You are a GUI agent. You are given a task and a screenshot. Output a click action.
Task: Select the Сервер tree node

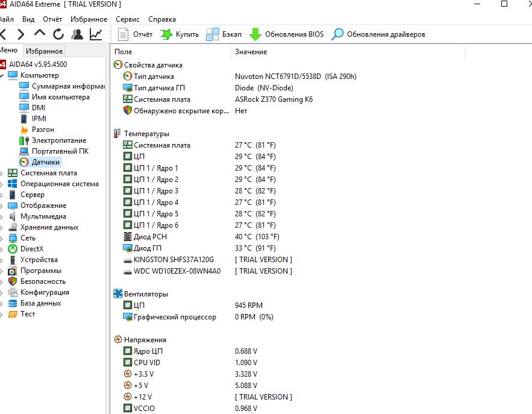[32, 195]
